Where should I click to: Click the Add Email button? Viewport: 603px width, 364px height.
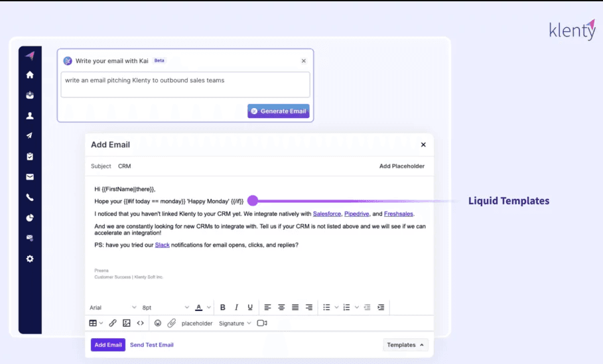pyautogui.click(x=108, y=345)
